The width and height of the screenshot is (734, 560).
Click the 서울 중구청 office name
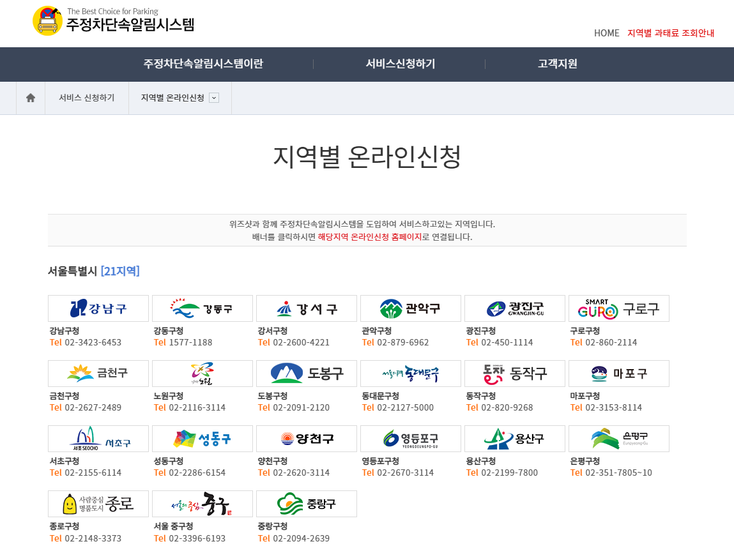click(x=173, y=526)
